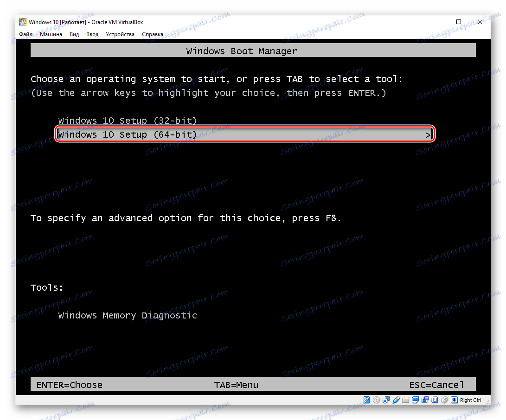Select Windows 10 Setup (32-bit) entry

click(x=128, y=121)
